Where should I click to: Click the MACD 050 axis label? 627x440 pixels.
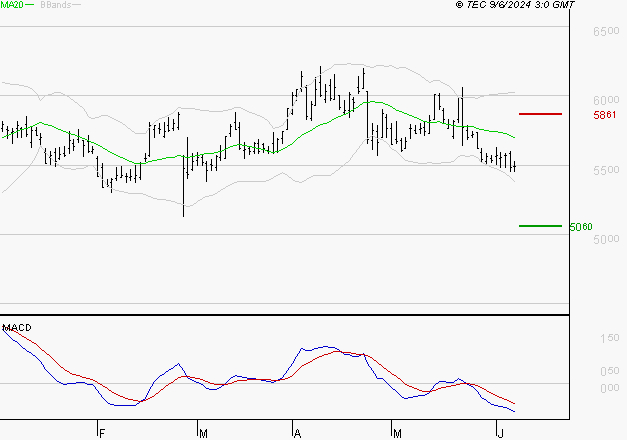tap(610, 371)
